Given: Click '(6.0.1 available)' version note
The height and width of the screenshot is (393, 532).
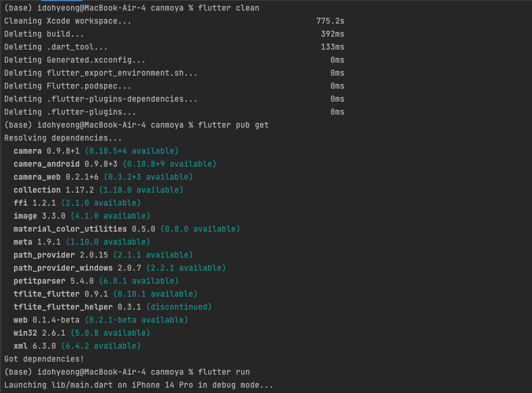Looking at the screenshot, I should tap(138, 281).
